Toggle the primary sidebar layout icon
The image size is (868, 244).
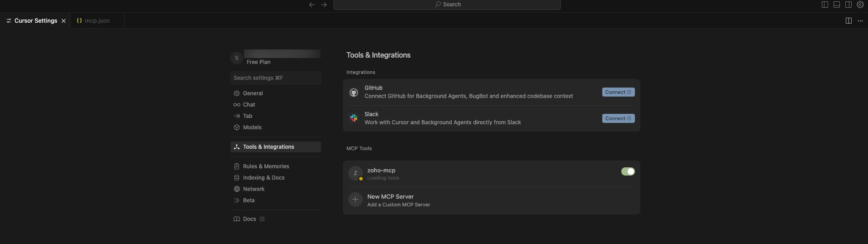(825, 5)
